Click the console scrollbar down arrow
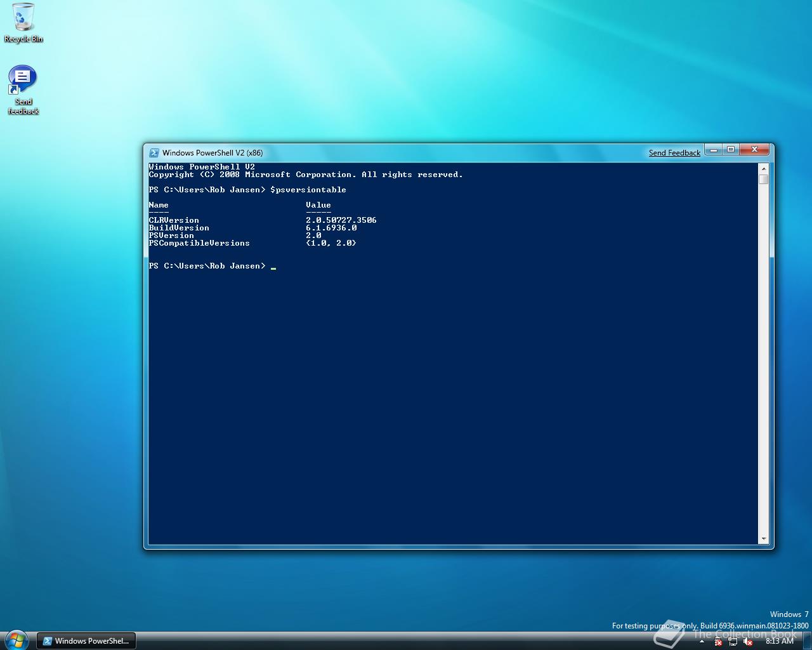This screenshot has width=812, height=650. click(764, 539)
